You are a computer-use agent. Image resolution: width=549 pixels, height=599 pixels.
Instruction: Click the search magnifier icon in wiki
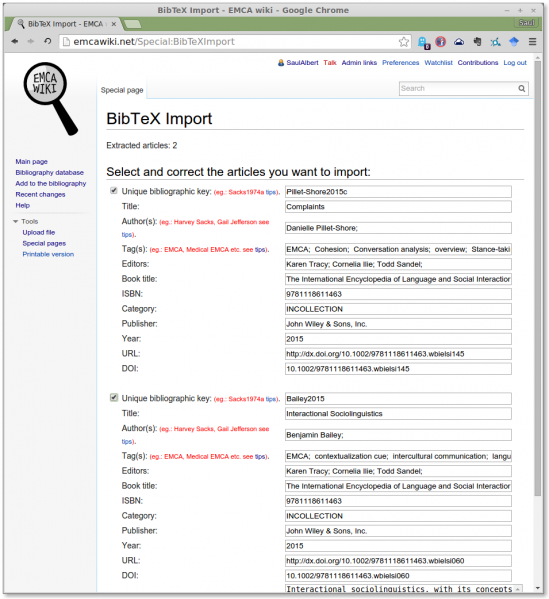[x=521, y=89]
